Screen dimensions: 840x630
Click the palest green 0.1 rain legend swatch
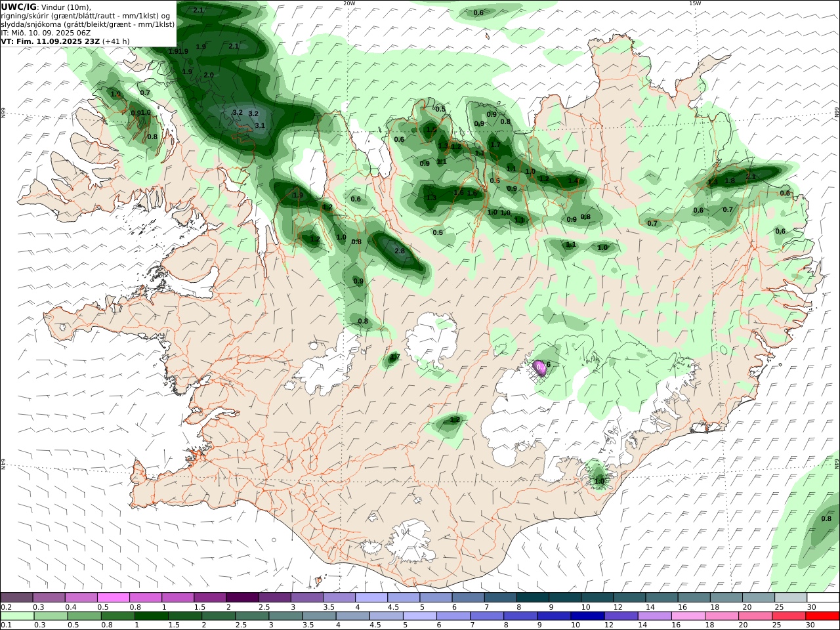click(x=18, y=616)
